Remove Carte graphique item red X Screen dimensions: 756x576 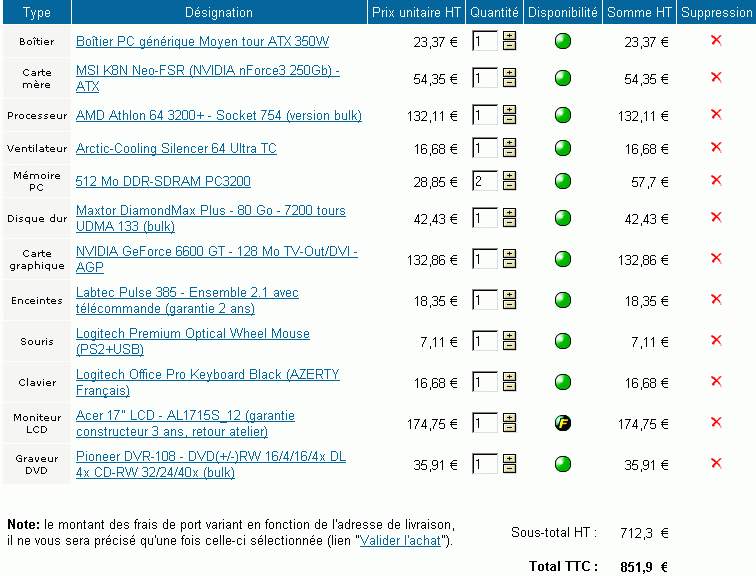click(716, 259)
